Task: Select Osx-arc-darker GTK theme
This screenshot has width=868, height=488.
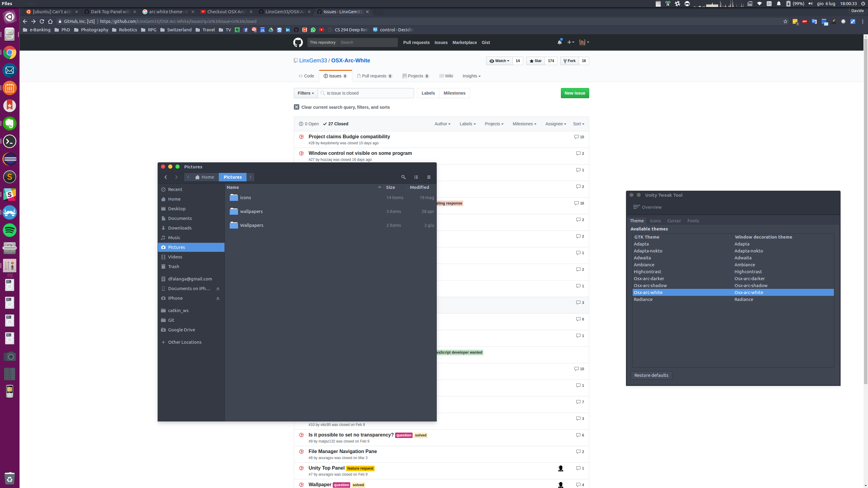Action: (x=649, y=279)
